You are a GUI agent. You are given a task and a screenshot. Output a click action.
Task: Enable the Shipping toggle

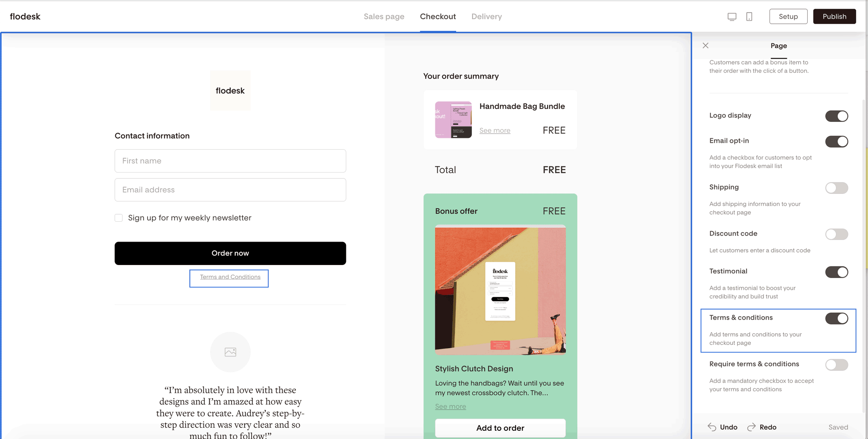[x=836, y=188]
